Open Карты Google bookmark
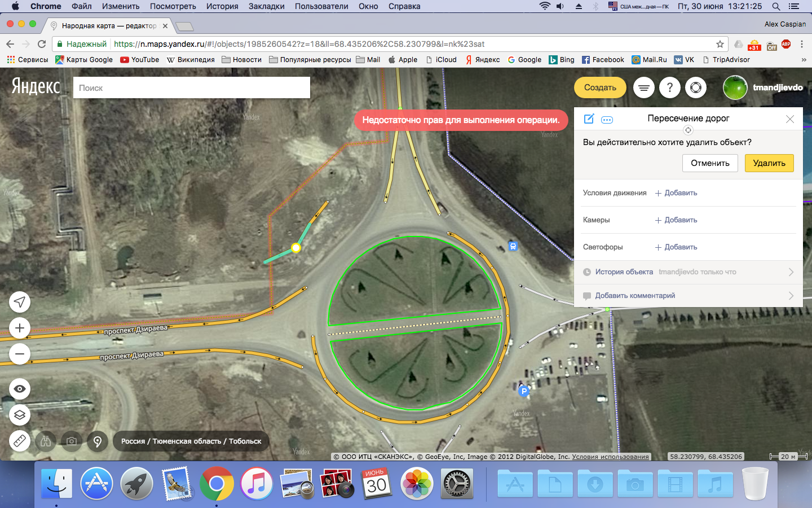 (x=84, y=60)
